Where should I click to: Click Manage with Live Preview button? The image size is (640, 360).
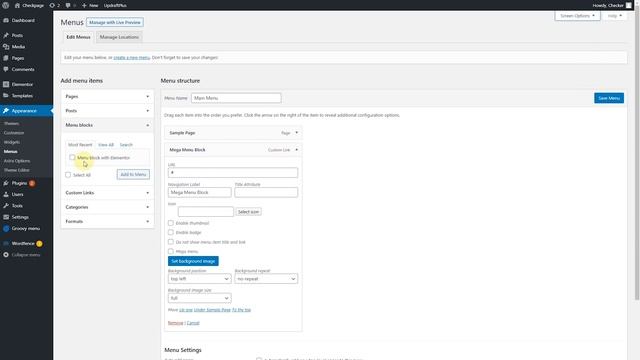point(115,22)
